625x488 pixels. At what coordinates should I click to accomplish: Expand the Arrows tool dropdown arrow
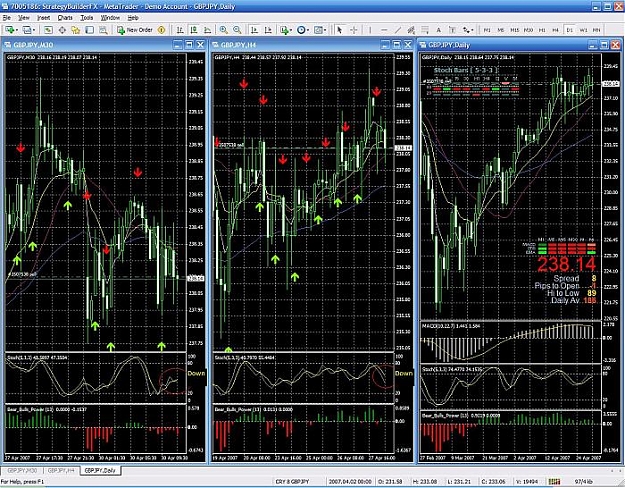(472, 30)
